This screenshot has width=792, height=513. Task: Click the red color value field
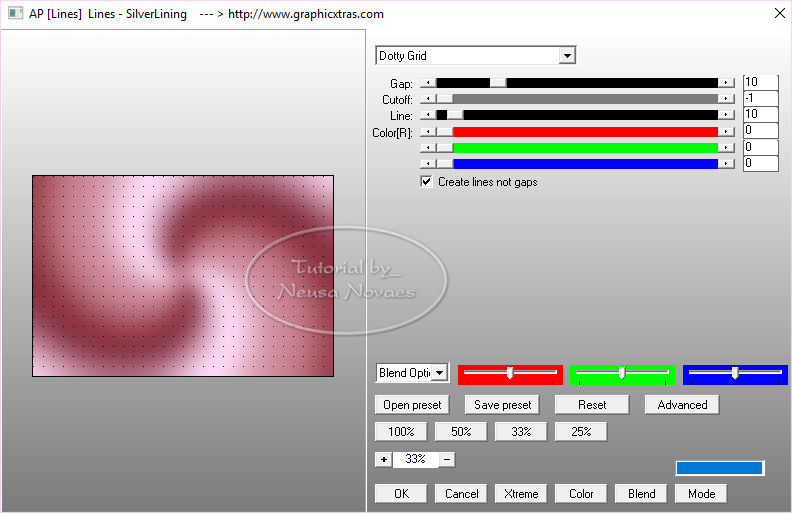pyautogui.click(x=760, y=131)
